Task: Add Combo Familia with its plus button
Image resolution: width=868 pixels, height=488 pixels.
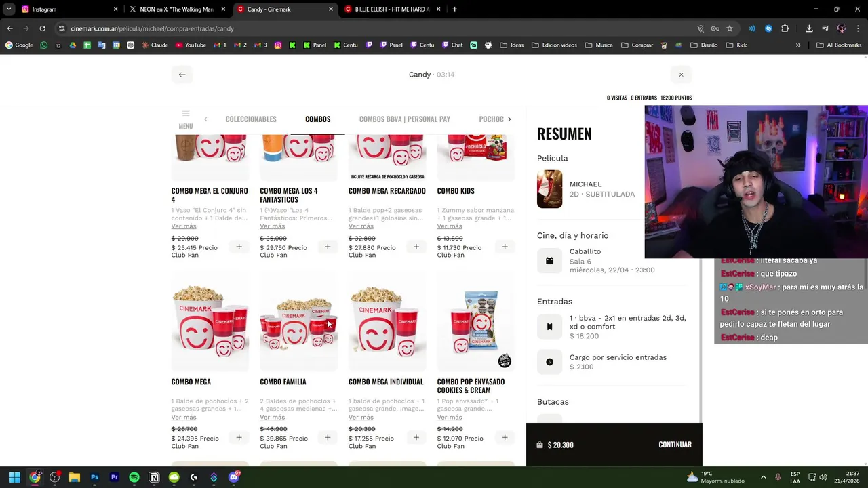Action: pos(328,438)
